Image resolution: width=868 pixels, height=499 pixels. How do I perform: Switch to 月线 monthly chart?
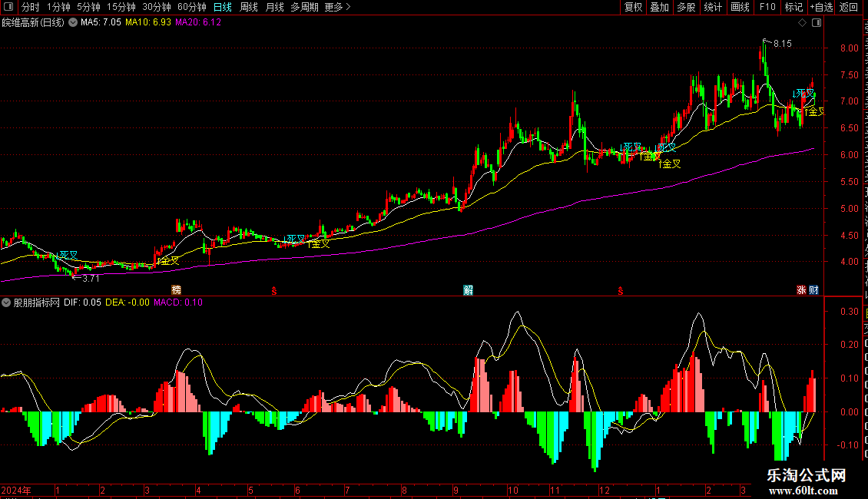(x=274, y=7)
